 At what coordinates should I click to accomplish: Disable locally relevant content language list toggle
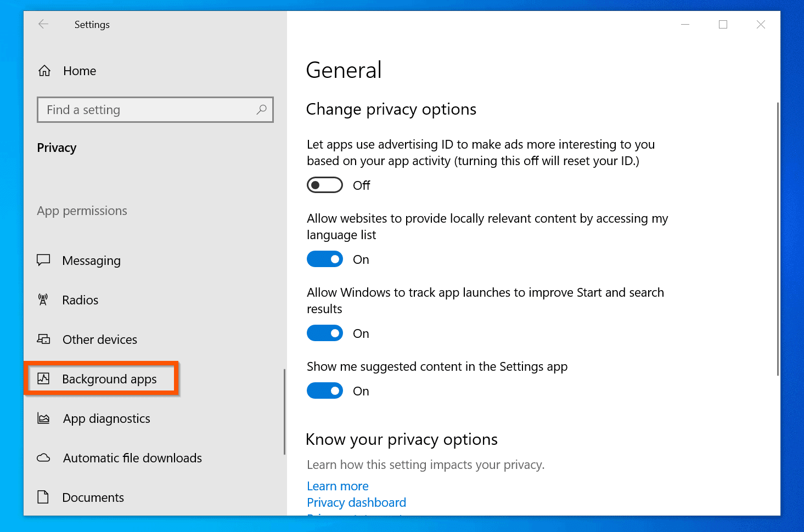tap(325, 259)
